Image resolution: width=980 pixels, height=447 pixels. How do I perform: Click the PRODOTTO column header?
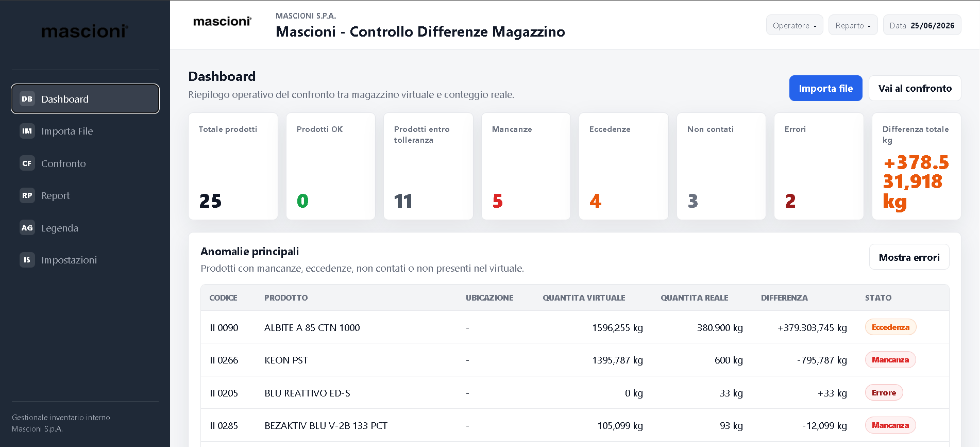click(286, 298)
